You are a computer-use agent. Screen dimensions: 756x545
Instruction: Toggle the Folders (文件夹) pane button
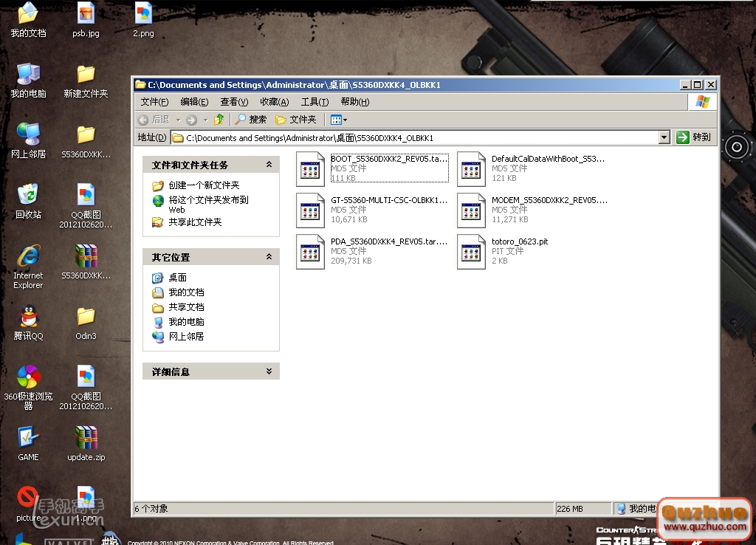295,119
